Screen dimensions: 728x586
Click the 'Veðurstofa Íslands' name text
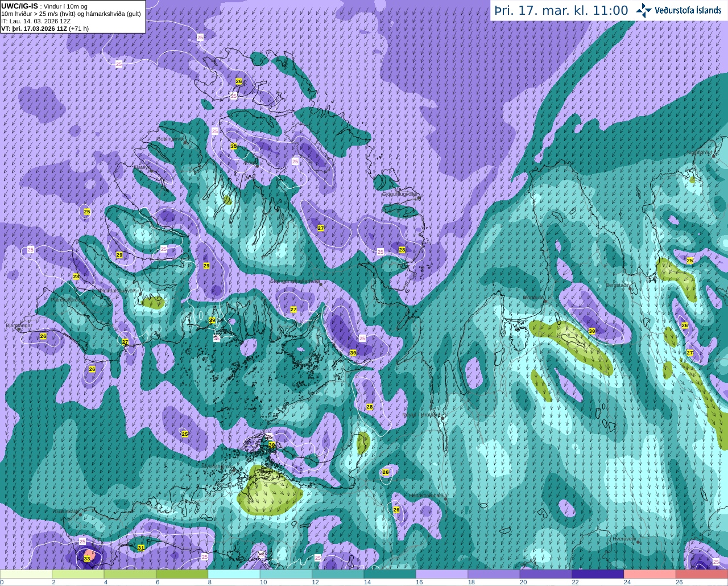[688, 10]
